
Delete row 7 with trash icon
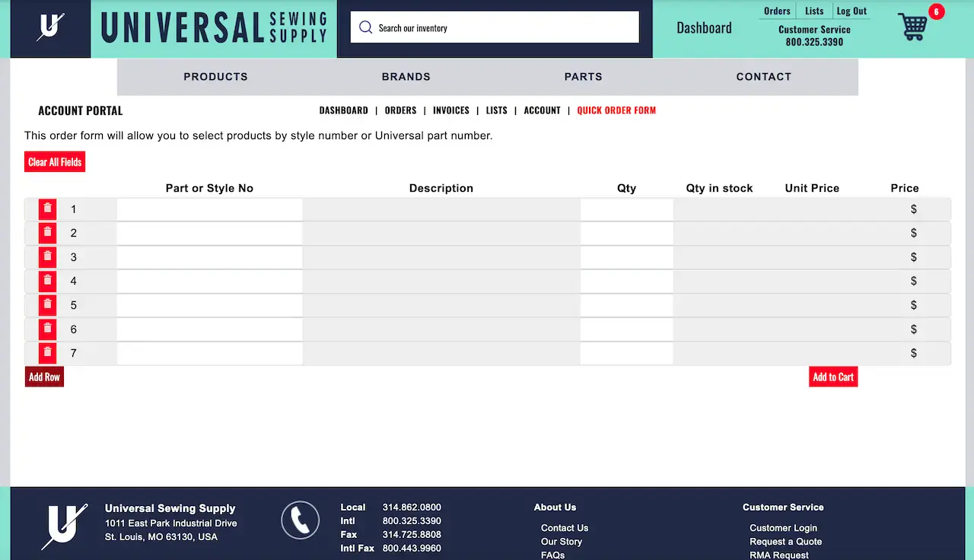(47, 353)
